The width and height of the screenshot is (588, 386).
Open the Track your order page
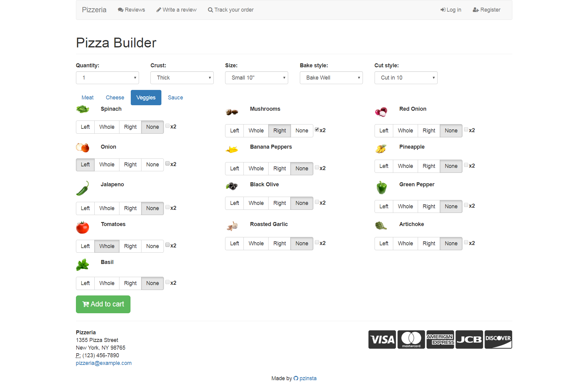point(231,10)
